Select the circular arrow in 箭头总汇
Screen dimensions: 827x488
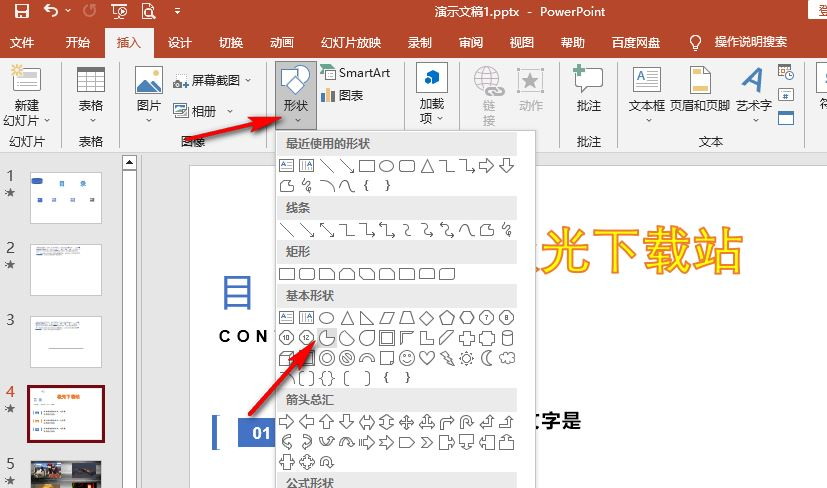(x=327, y=463)
